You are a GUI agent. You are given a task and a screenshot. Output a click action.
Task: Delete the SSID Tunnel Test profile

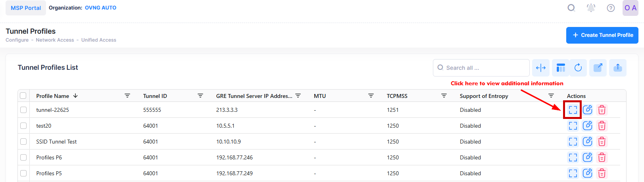(x=602, y=142)
